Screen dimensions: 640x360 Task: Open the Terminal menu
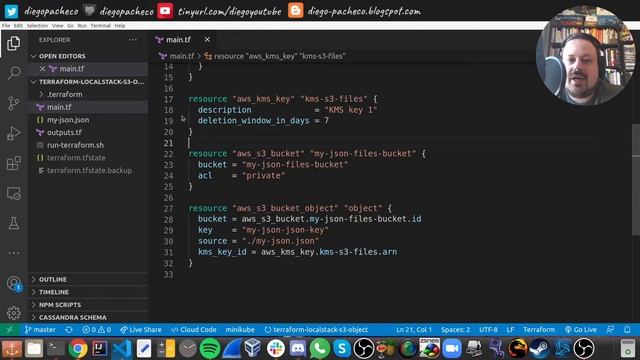100,25
